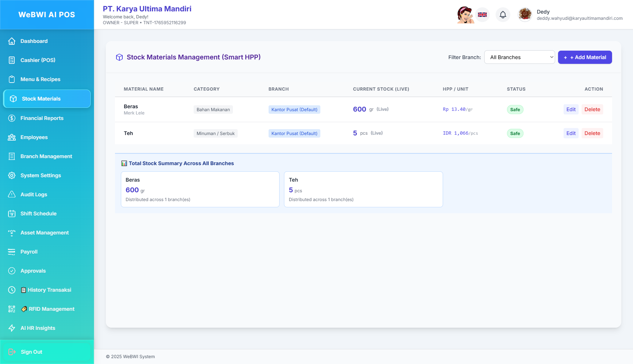
Task: Click the Kantor Pusat badge for Beras
Action: coord(294,110)
